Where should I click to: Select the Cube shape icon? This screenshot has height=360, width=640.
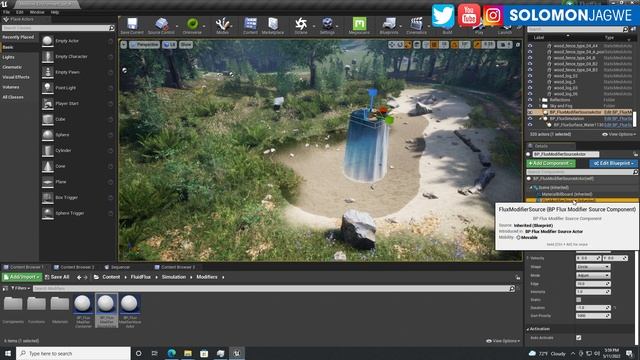[x=48, y=119]
